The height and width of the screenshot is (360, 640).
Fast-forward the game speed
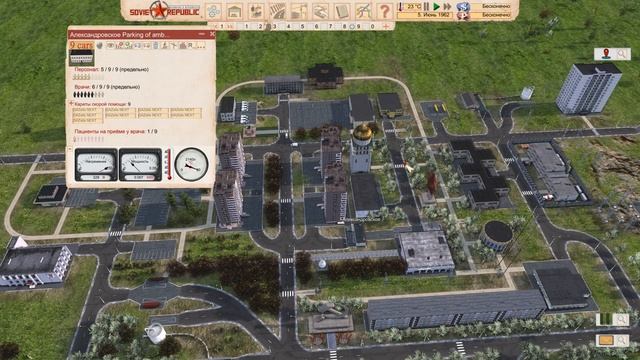[447, 7]
